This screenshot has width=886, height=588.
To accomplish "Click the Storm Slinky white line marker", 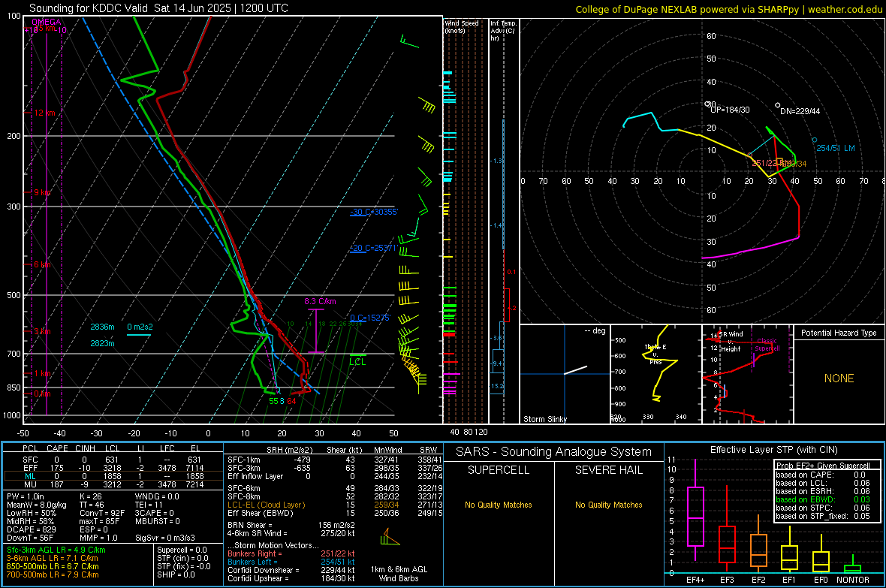I will click(575, 370).
